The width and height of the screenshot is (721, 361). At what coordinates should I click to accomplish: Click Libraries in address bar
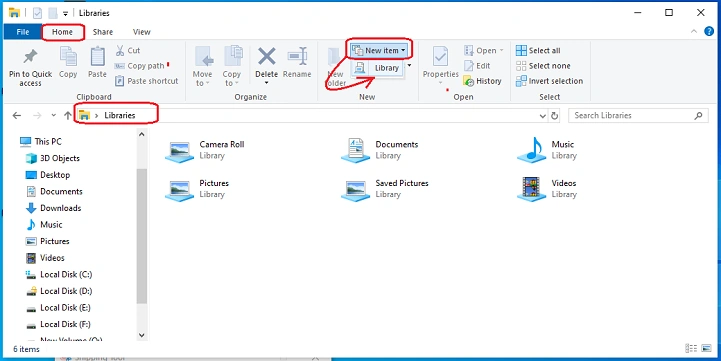120,115
